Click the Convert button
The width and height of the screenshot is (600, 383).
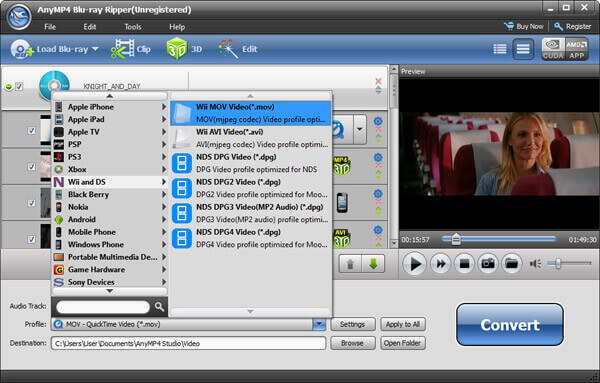coord(510,324)
